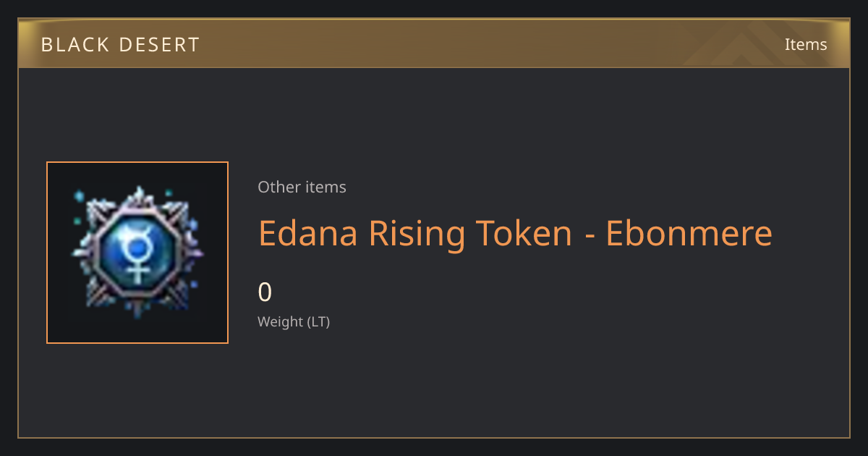The image size is (868, 456).
Task: Click the golden header banner
Action: [434, 43]
